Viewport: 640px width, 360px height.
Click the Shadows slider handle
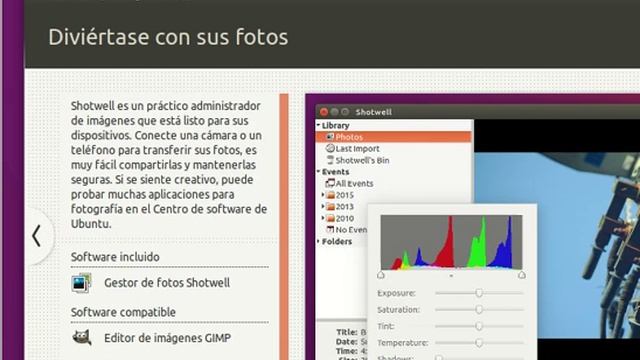[439, 358]
